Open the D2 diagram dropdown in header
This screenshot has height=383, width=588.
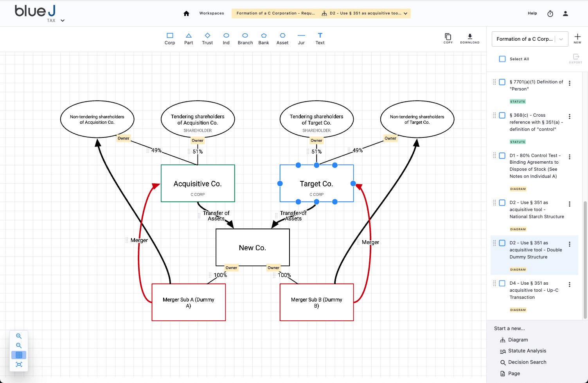pyautogui.click(x=405, y=13)
